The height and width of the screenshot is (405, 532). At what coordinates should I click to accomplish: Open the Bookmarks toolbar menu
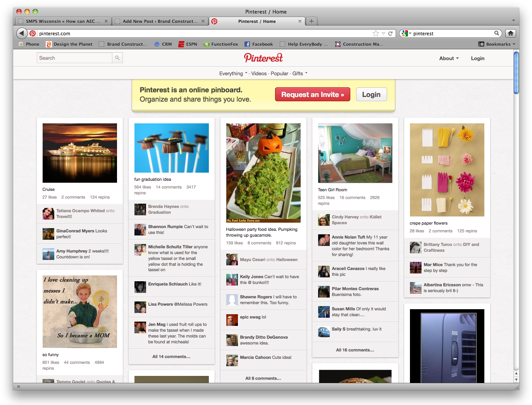(497, 44)
